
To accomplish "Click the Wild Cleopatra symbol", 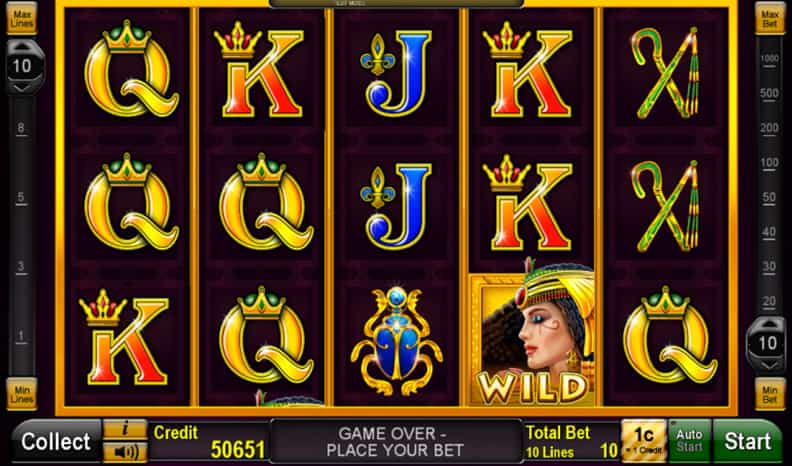I will tap(531, 340).
